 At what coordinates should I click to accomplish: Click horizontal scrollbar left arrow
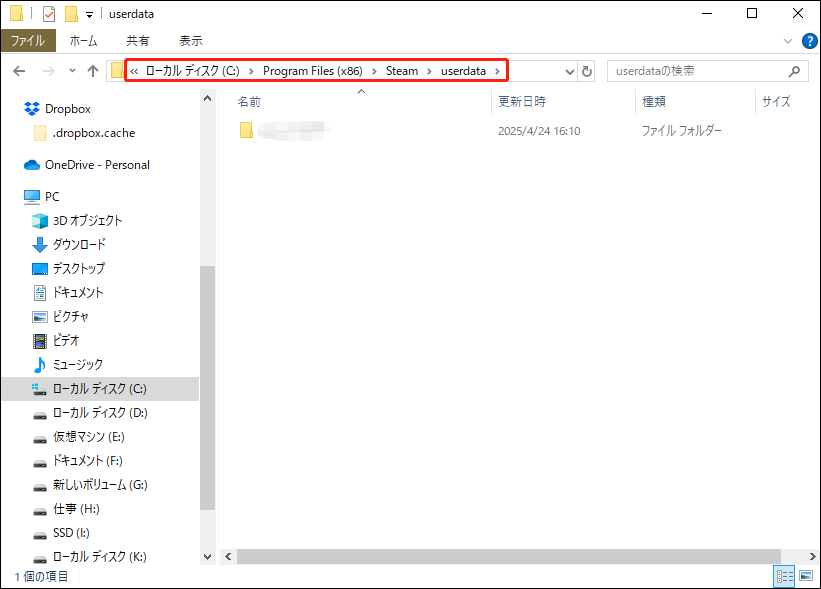click(228, 557)
